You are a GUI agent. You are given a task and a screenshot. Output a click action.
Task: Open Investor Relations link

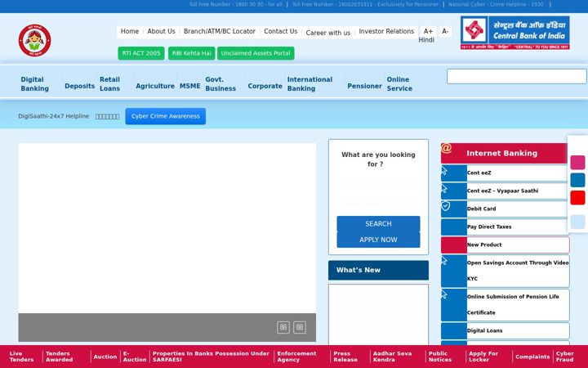click(x=386, y=31)
